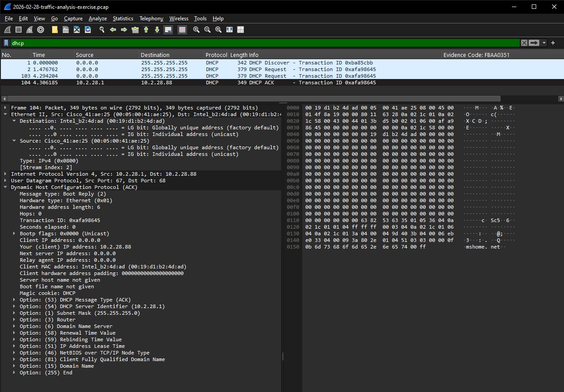The width and height of the screenshot is (564, 392).
Task: Start capturing packets with the shark fin icon
Action: click(8, 30)
